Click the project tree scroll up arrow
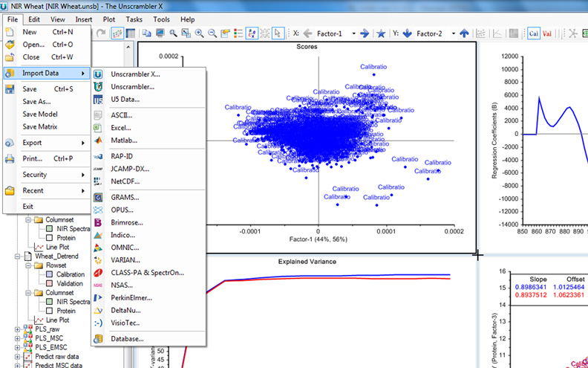Viewport: 588px width, 368px height. pyautogui.click(x=128, y=47)
